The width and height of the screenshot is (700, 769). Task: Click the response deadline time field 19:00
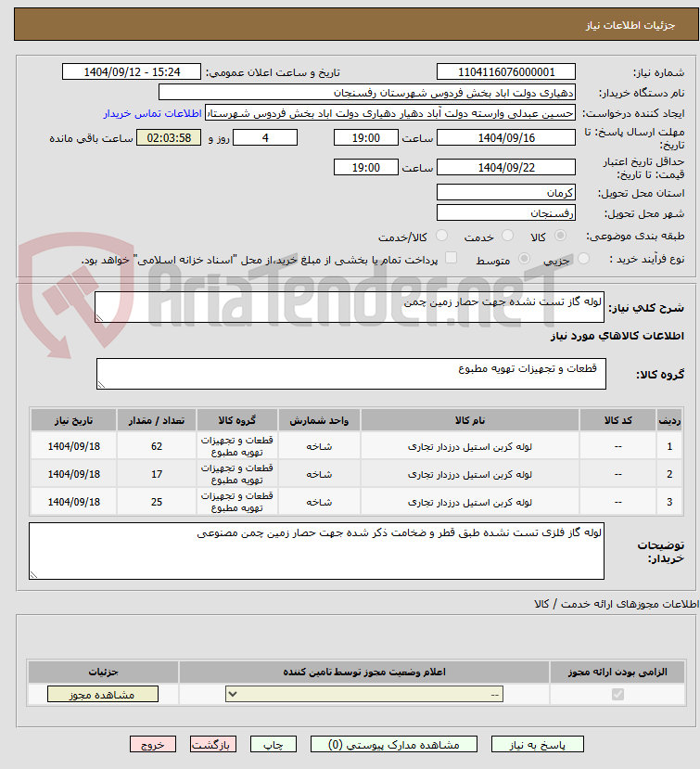(x=365, y=138)
